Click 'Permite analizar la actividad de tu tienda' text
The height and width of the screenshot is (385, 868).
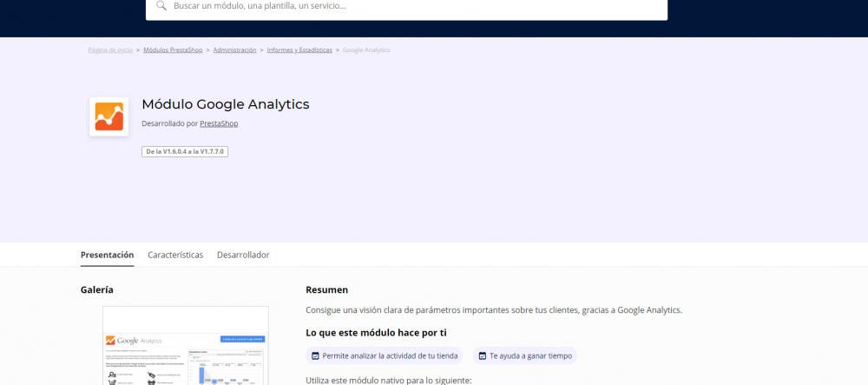[391, 356]
